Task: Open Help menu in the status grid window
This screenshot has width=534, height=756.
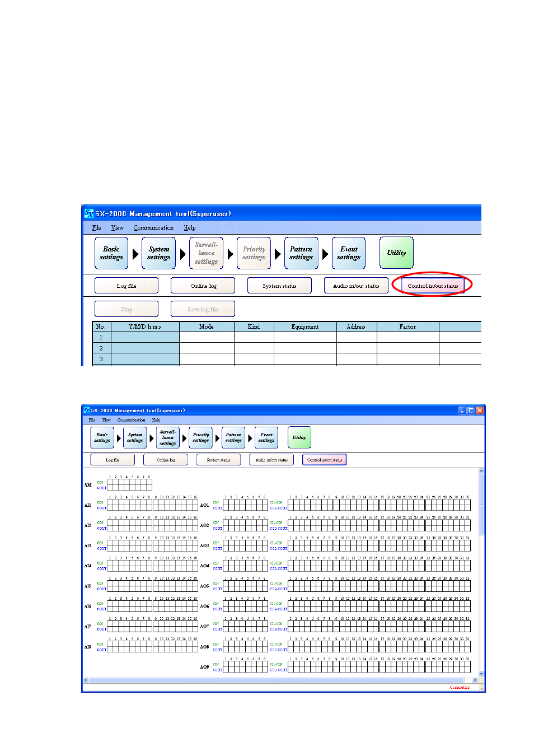Action: pyautogui.click(x=156, y=420)
